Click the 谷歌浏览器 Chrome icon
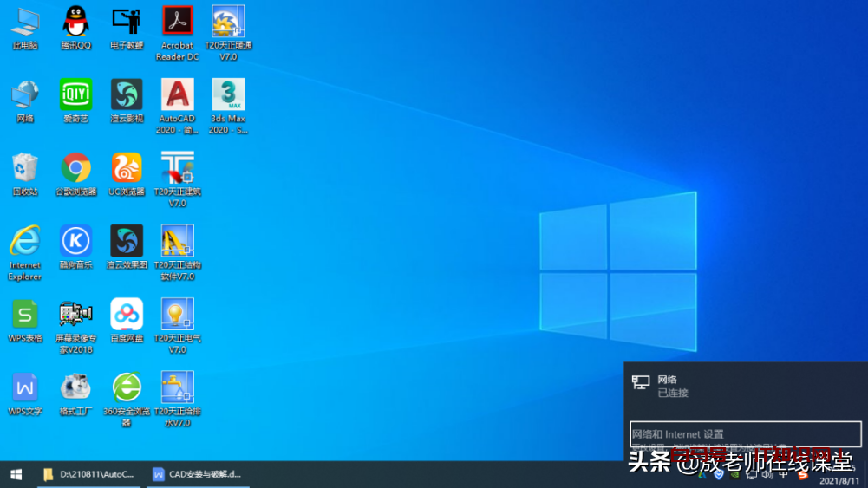Screen dimensions: 868x488 [x=75, y=168]
